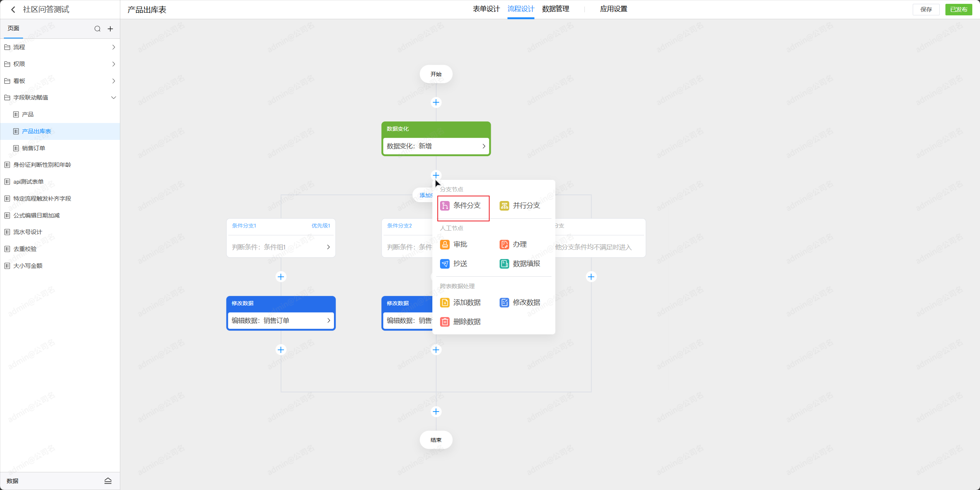Open the 销售订单 form in sidebar
Screen dimensions: 980x490
pos(33,148)
